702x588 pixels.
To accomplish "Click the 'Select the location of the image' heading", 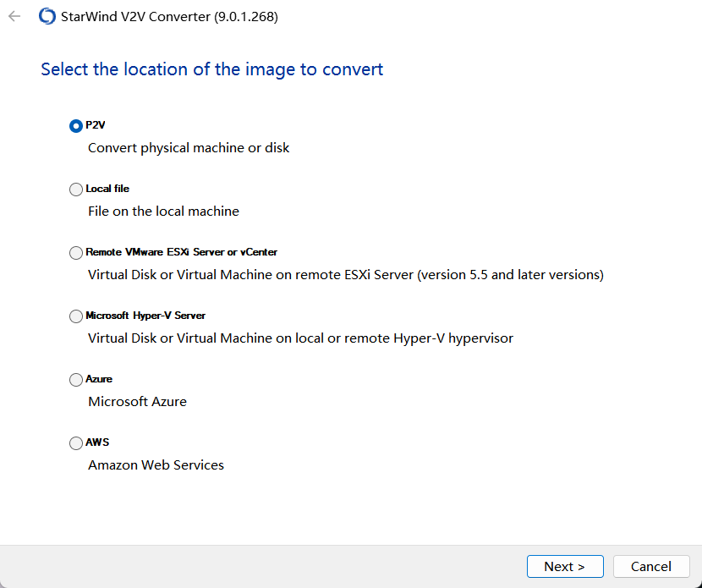I will [x=211, y=69].
